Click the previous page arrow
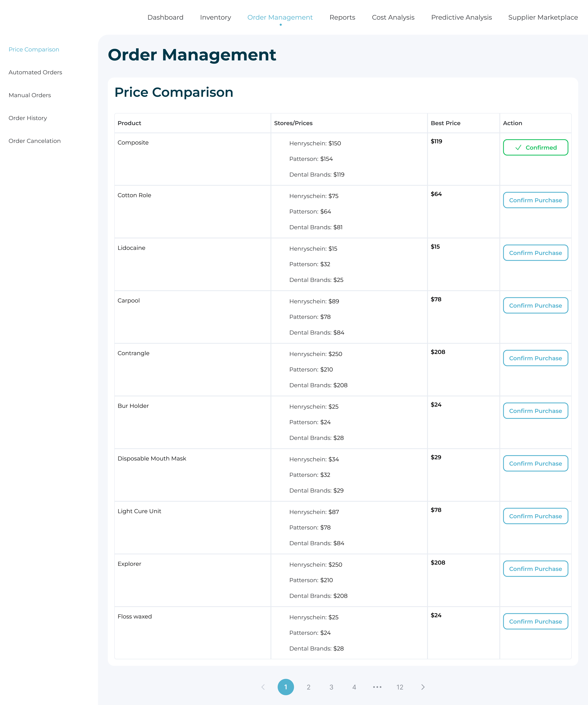The width and height of the screenshot is (588, 705). pyautogui.click(x=263, y=687)
